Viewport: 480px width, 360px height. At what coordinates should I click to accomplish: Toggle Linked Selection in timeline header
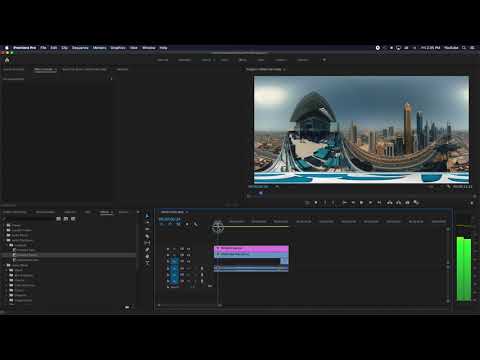coord(178,224)
